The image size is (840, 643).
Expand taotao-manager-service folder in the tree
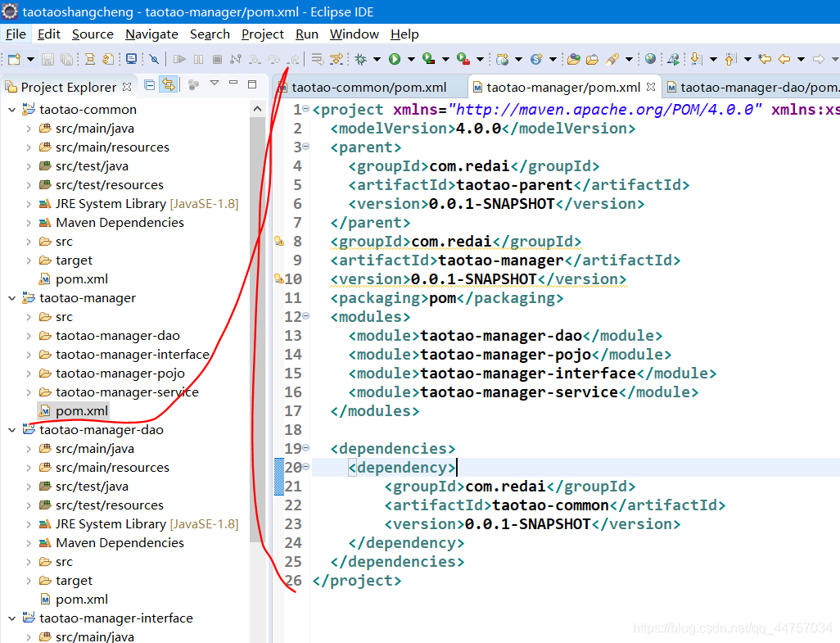pos(29,392)
